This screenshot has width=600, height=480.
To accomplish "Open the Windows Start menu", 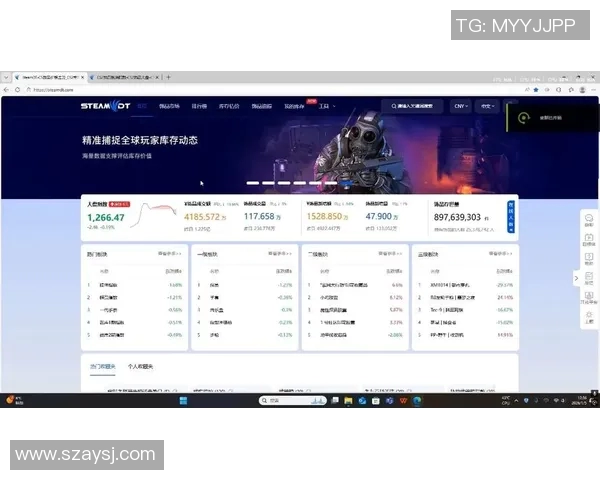I will tap(183, 401).
